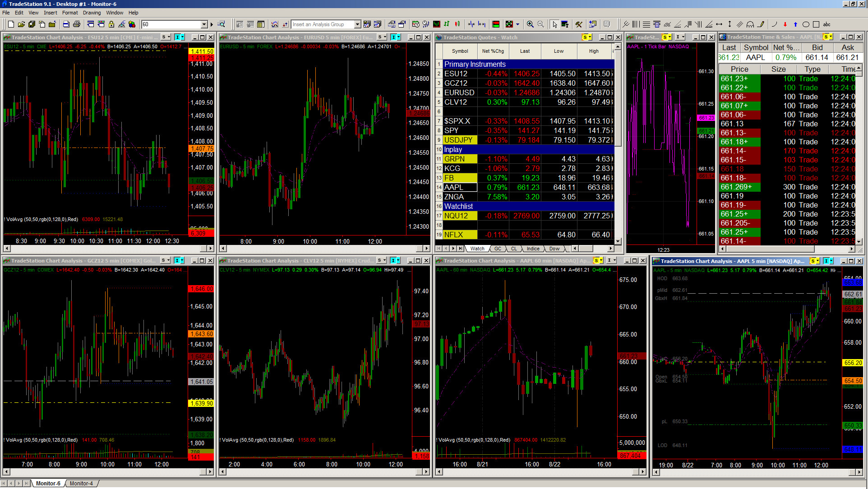Open symbol link S menu on AAPL 5 min chart

pyautogui.click(x=814, y=261)
